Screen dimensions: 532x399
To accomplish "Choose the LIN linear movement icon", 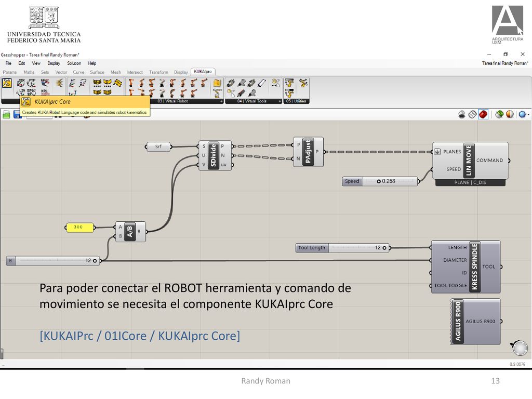I will coord(21,91).
